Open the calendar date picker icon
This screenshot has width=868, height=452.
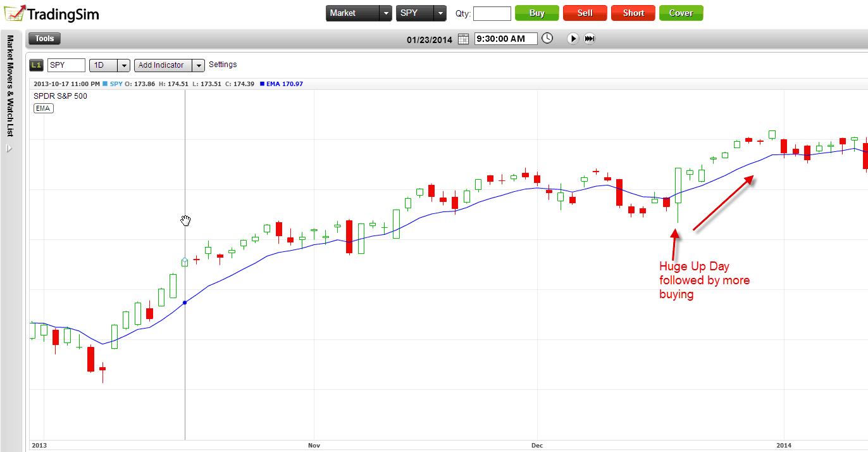463,39
